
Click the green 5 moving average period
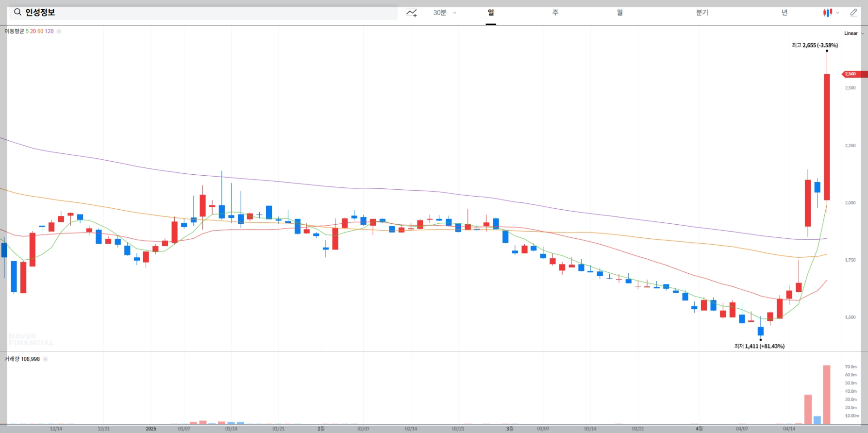[27, 31]
